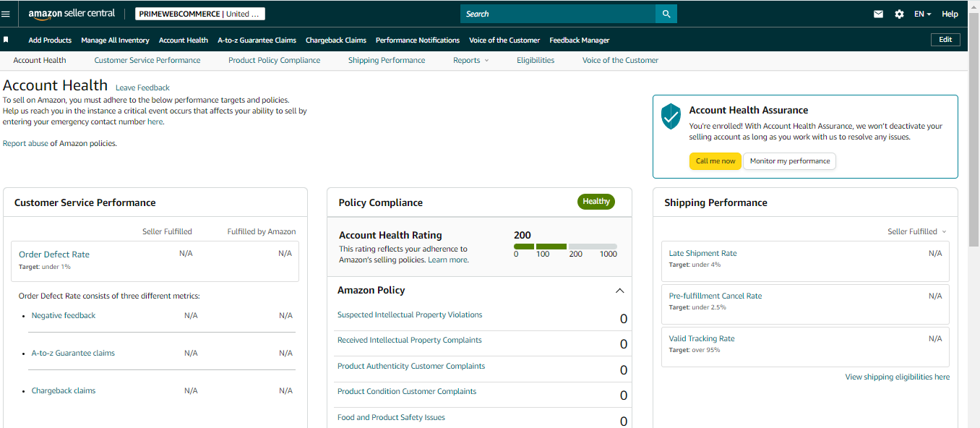
Task: Click the Fulfilled by Amazon column header
Action: click(262, 231)
